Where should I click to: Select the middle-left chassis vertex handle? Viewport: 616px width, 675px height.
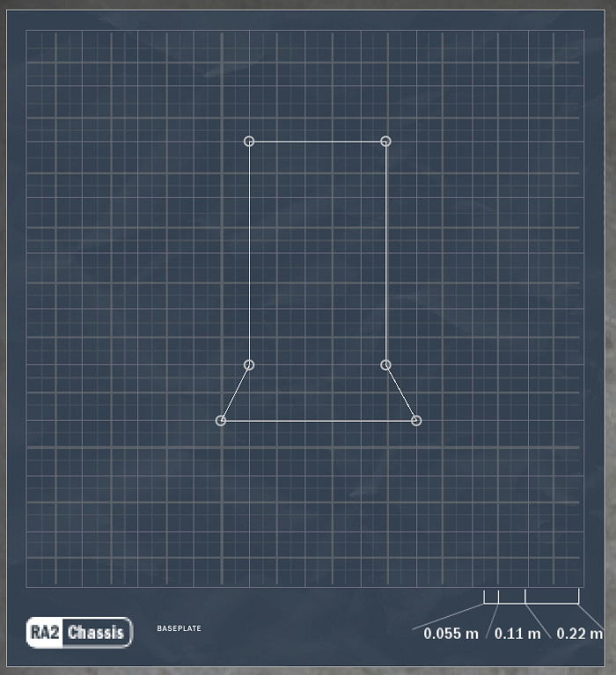click(x=249, y=365)
